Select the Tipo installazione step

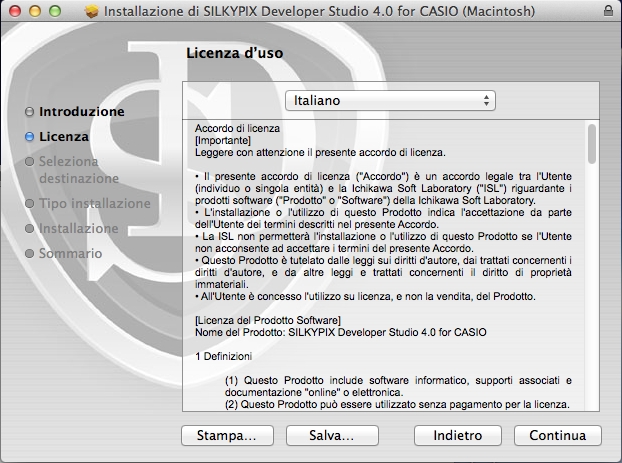(95, 203)
